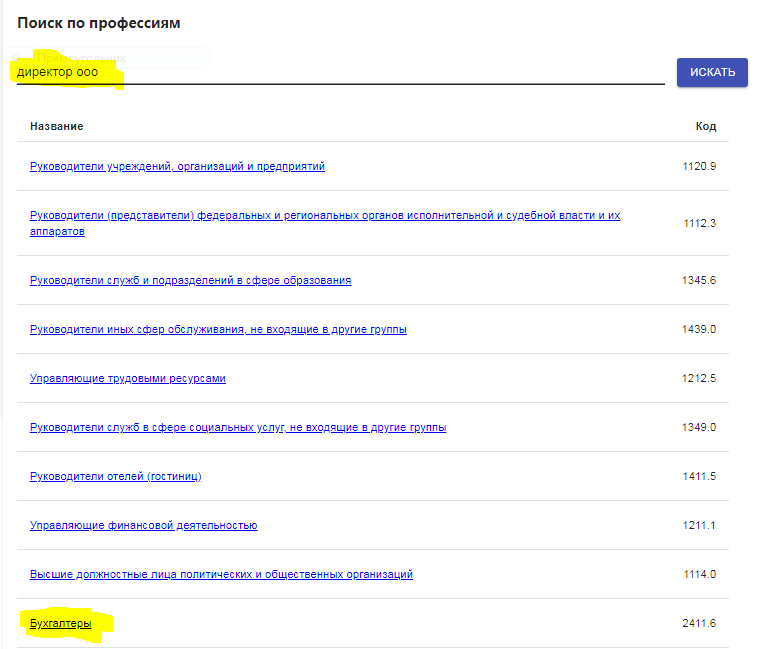
Task: Click the 'Код' column header
Action: [x=705, y=126]
